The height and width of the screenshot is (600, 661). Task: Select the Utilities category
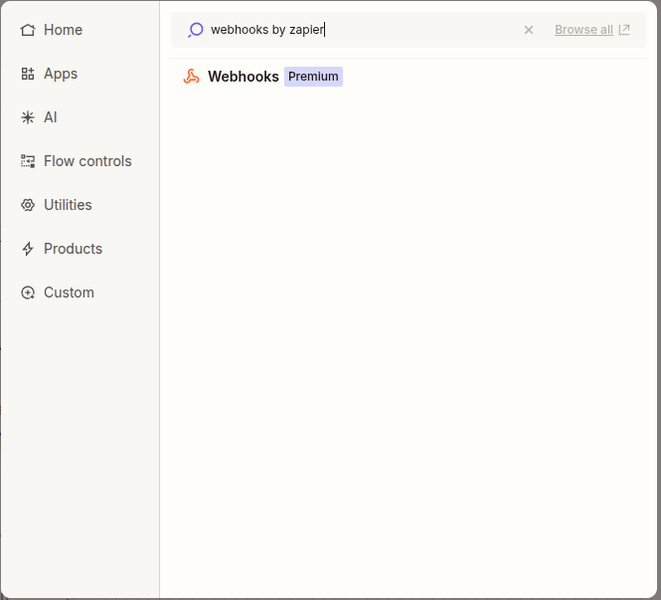(x=56, y=205)
